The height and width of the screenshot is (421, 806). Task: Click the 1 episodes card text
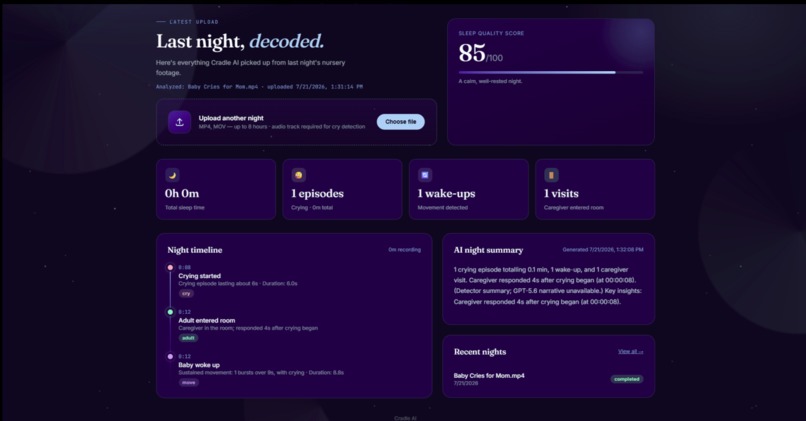(317, 194)
